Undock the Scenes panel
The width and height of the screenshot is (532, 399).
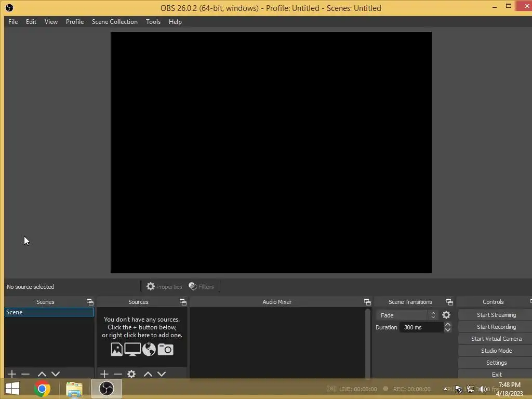click(90, 302)
